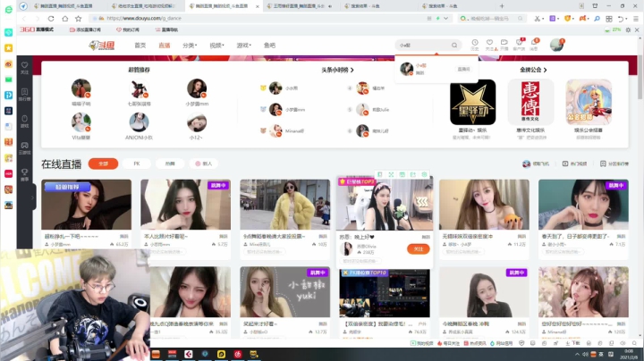This screenshot has height=361, width=644.
Task: Select the 新人 filter pill
Action: 204,164
